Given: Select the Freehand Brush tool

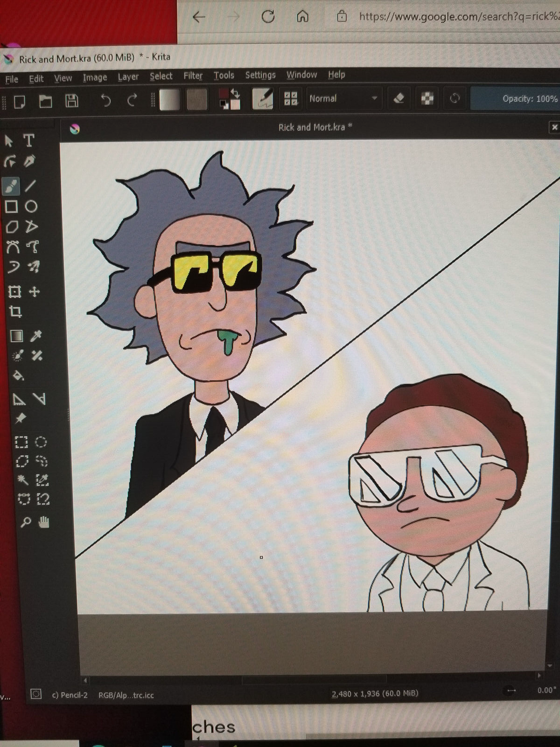Looking at the screenshot, I should [11, 186].
